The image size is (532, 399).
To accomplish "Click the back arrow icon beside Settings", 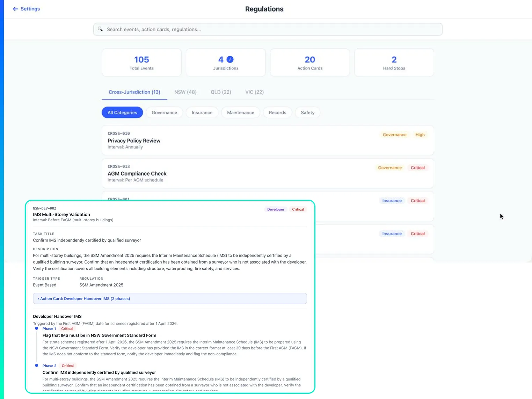I will click(x=15, y=9).
